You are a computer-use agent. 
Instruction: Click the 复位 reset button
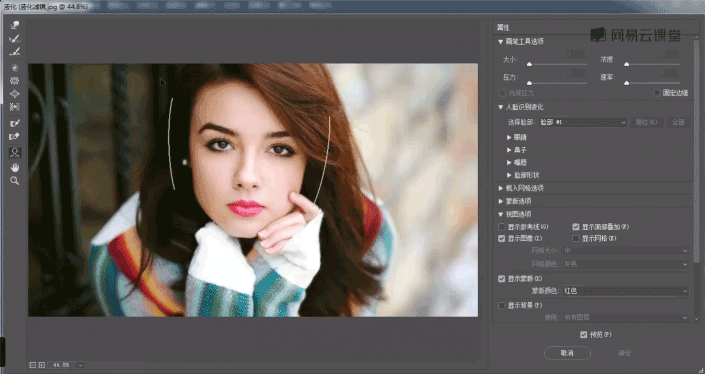(646, 122)
